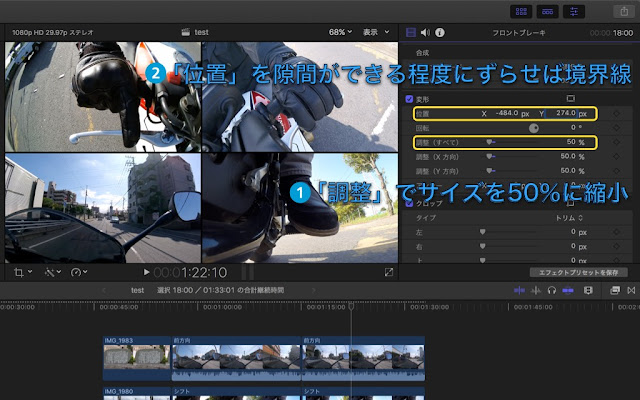Toggle the 変形 transform checkbox
The width and height of the screenshot is (640, 400).
click(409, 99)
